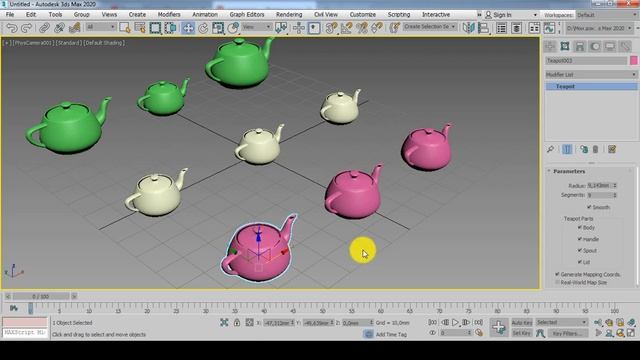Click the Use Pivot Point Center icon
Image resolution: width=640 pixels, height=360 pixels.
(x=281, y=28)
